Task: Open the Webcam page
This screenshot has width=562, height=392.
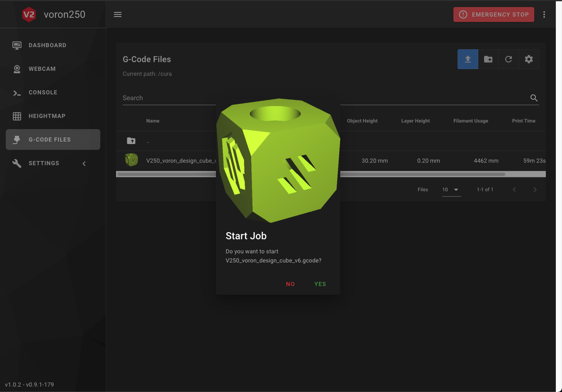Action: click(x=53, y=69)
